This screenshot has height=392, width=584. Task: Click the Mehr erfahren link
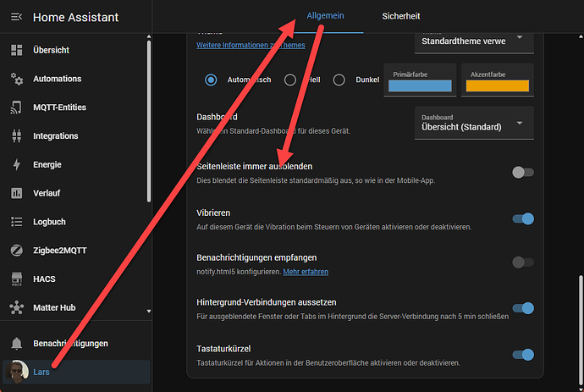tap(306, 272)
